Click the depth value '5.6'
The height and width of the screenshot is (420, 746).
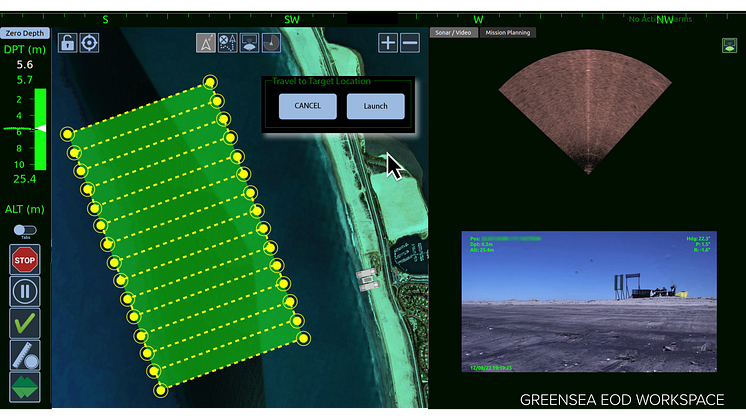tap(25, 65)
